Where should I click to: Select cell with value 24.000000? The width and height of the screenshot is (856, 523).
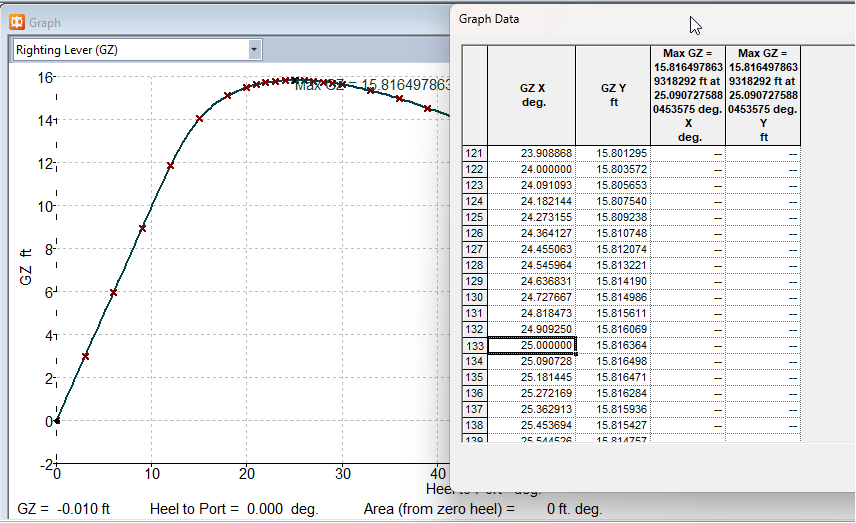532,169
